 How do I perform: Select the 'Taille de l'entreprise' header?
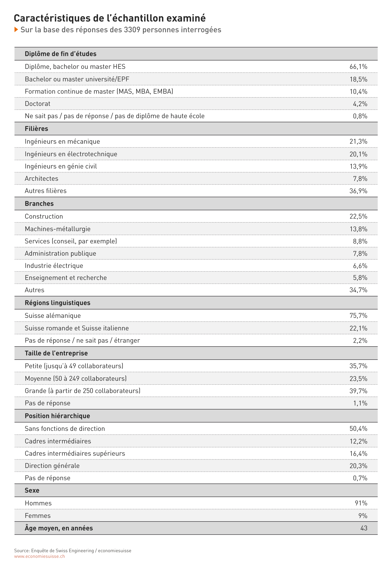point(196,353)
